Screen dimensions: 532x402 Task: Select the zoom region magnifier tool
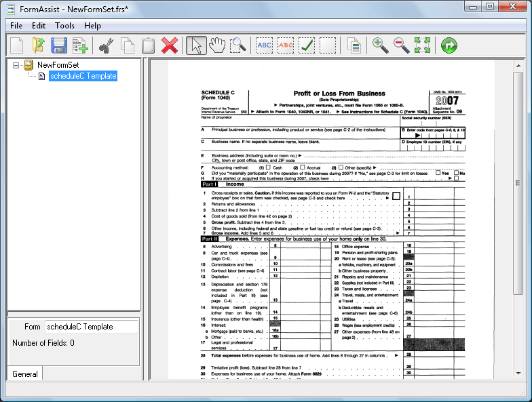(x=237, y=45)
